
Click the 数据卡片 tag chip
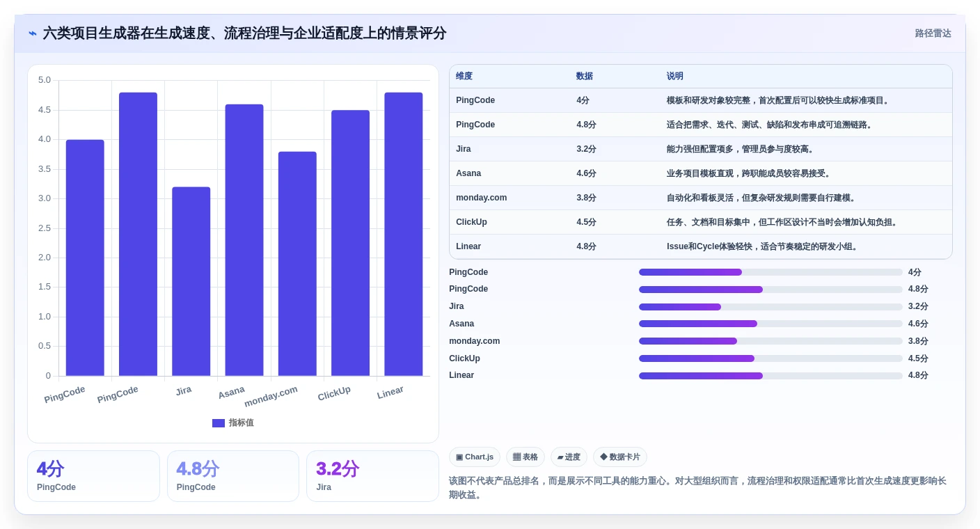(620, 457)
